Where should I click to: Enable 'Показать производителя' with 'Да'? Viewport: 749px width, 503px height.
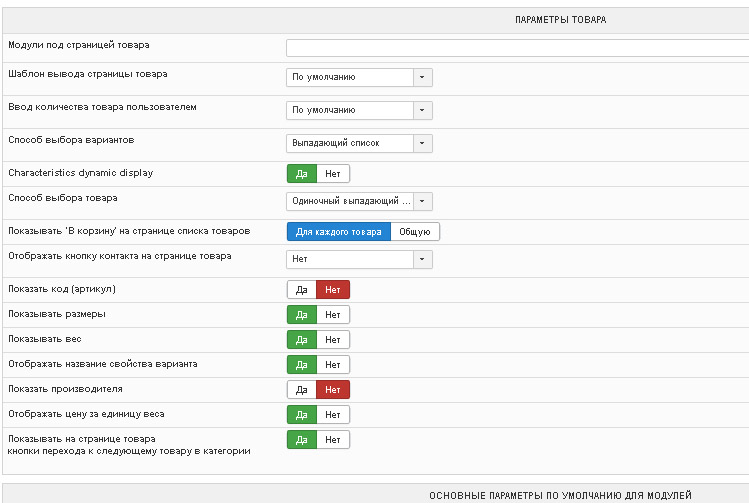301,390
